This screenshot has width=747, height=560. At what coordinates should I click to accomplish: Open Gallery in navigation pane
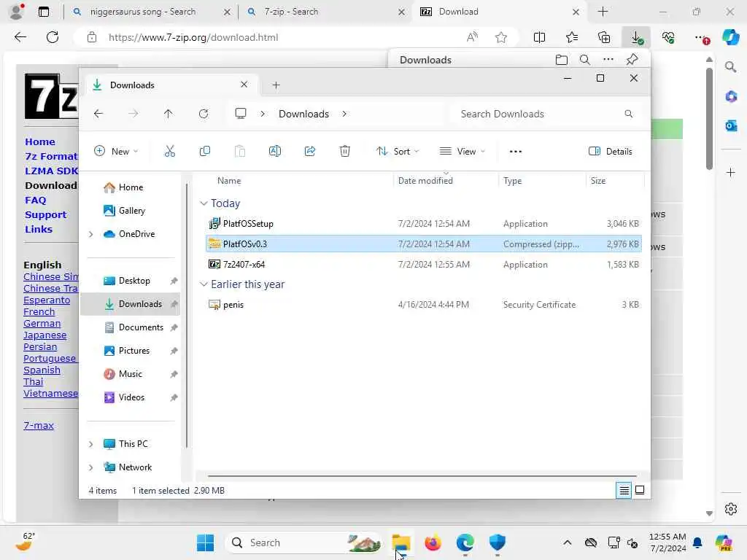pos(131,211)
